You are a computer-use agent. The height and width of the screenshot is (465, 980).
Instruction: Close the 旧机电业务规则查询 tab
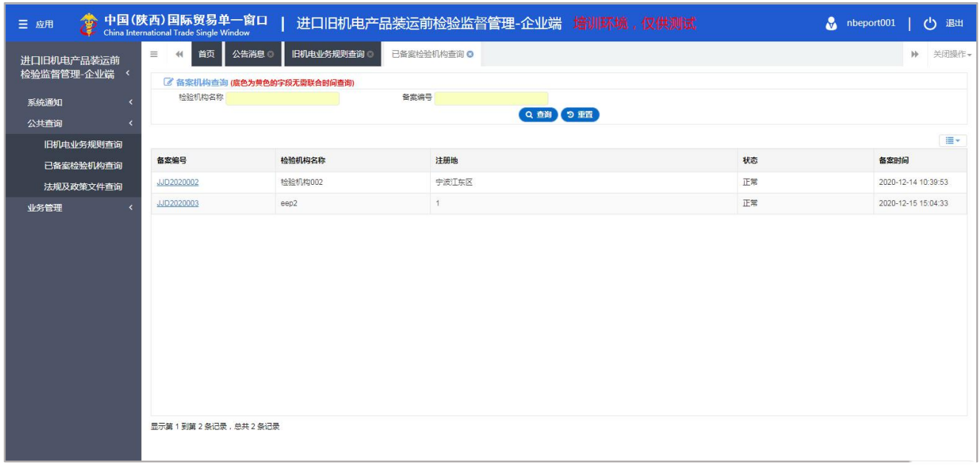pyautogui.click(x=370, y=54)
